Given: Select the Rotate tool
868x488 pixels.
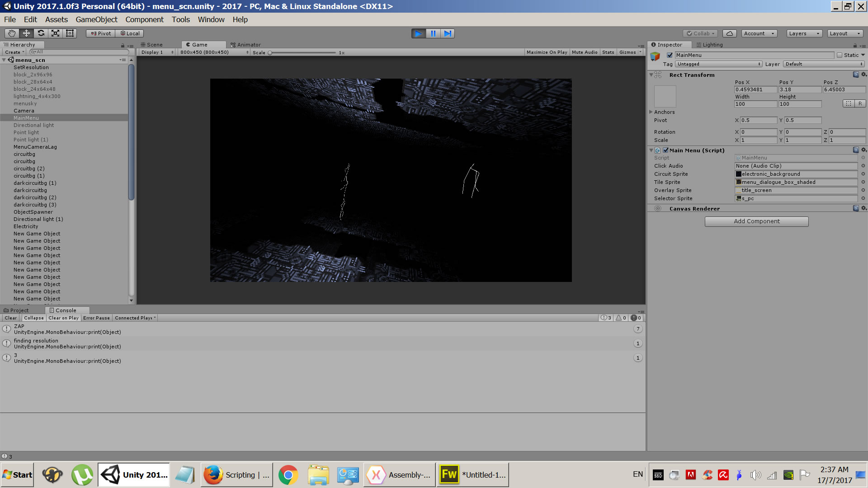Looking at the screenshot, I should [x=41, y=33].
